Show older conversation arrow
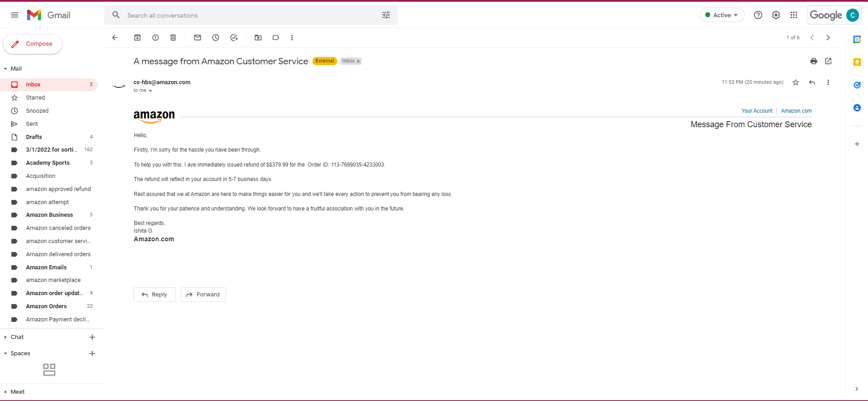The image size is (868, 401). [x=828, y=38]
